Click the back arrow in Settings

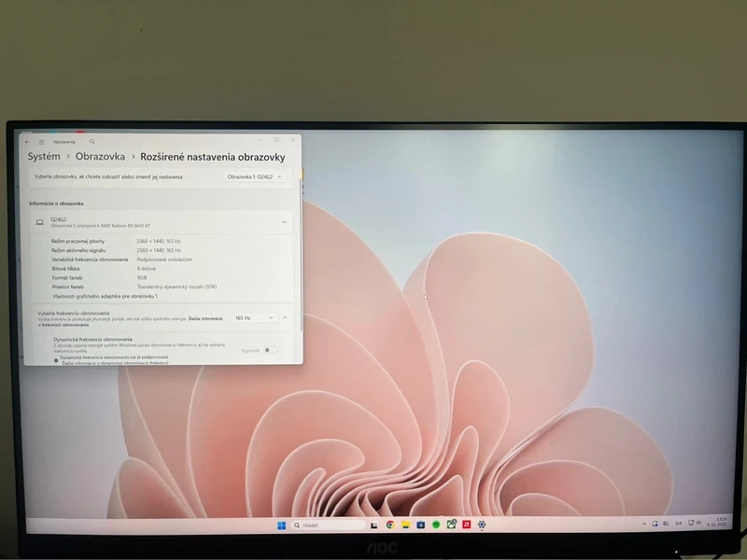[x=28, y=141]
